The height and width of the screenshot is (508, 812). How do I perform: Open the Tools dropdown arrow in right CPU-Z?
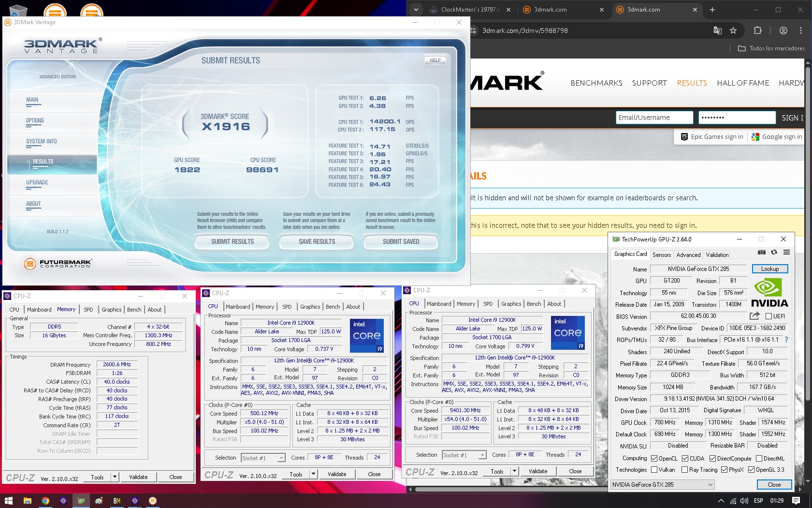tap(514, 471)
